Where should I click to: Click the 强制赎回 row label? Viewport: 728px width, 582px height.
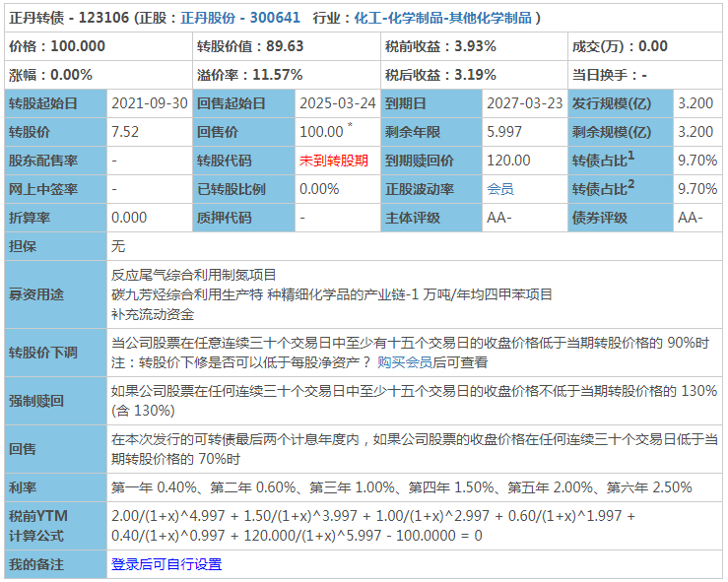point(56,401)
